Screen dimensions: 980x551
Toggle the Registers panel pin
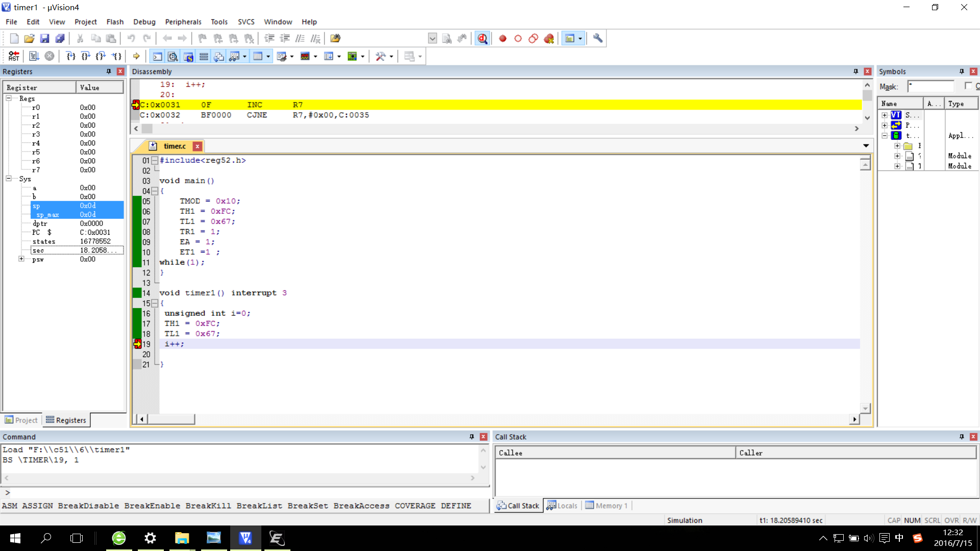coord(109,71)
